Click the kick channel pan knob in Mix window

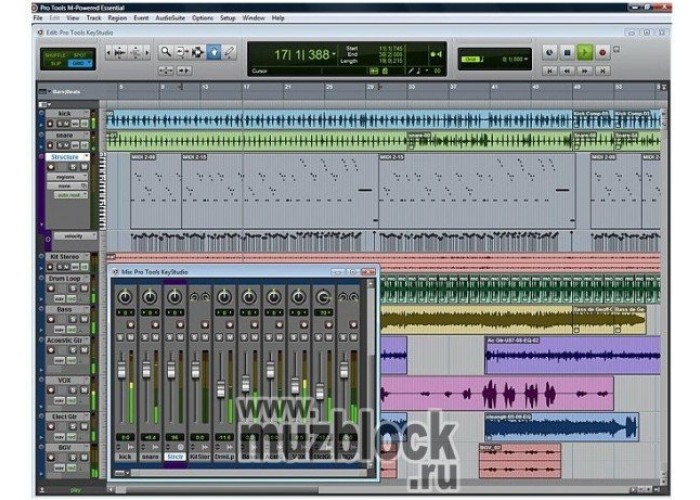125,296
